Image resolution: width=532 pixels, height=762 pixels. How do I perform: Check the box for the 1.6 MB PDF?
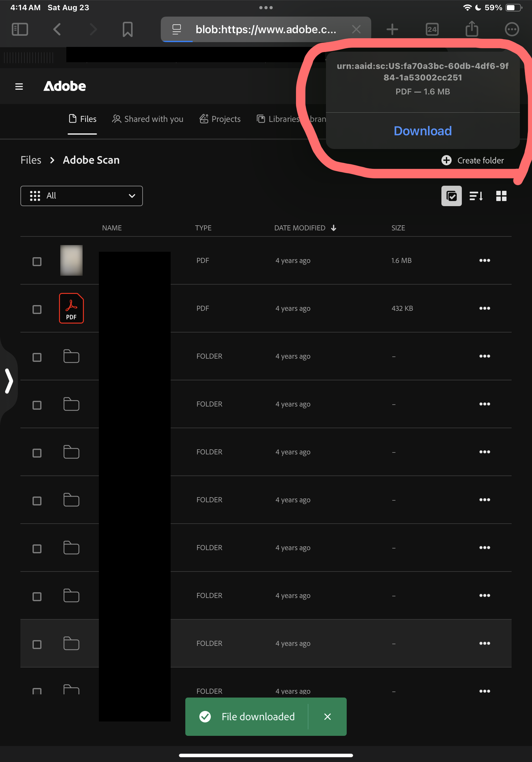(x=37, y=262)
